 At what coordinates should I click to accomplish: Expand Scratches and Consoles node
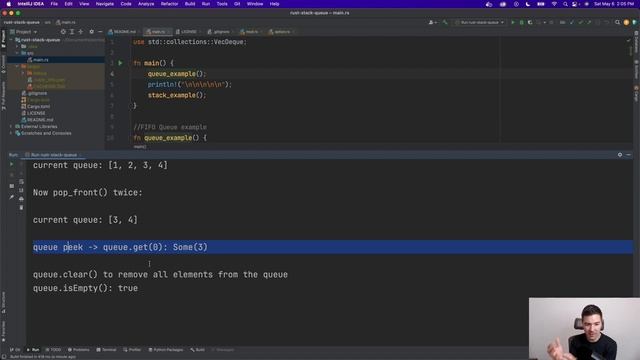coord(11,133)
